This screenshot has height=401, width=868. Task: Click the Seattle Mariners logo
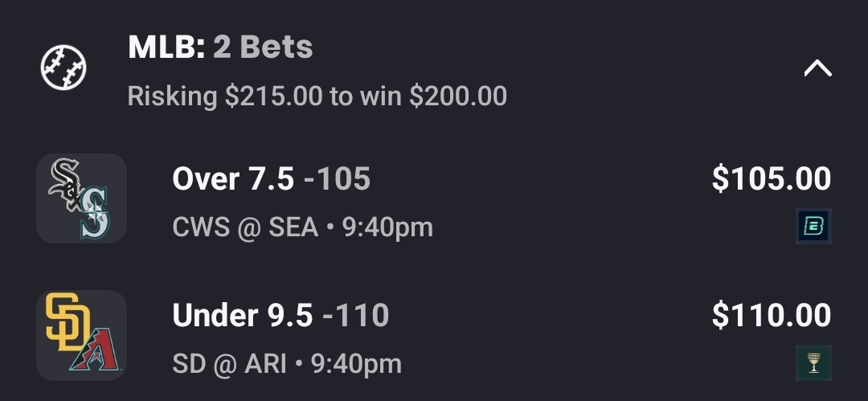pos(95,214)
